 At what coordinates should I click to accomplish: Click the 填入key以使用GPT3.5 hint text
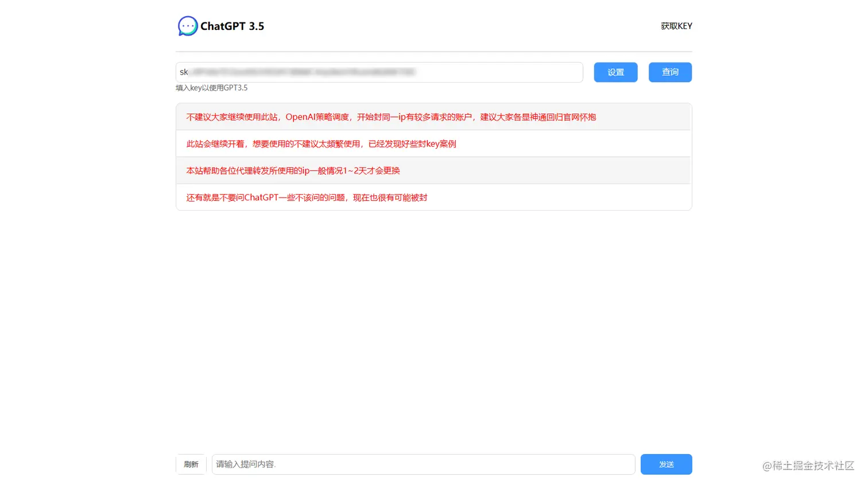pyautogui.click(x=212, y=88)
